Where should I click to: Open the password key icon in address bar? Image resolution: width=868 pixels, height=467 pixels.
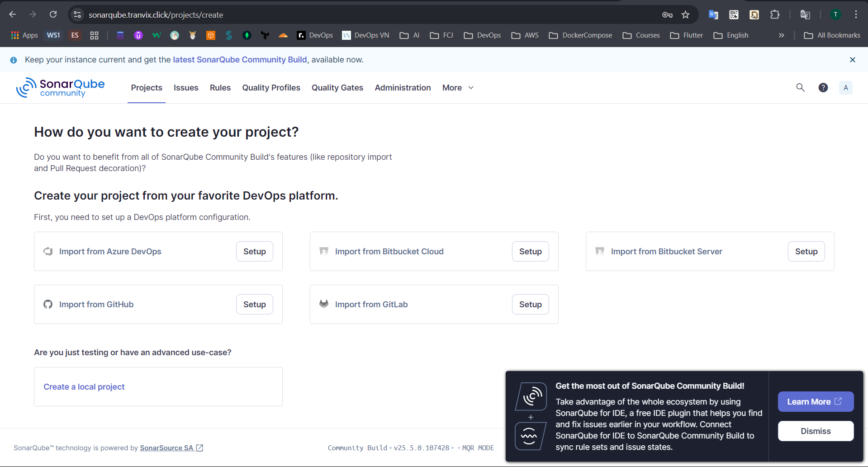pyautogui.click(x=667, y=15)
